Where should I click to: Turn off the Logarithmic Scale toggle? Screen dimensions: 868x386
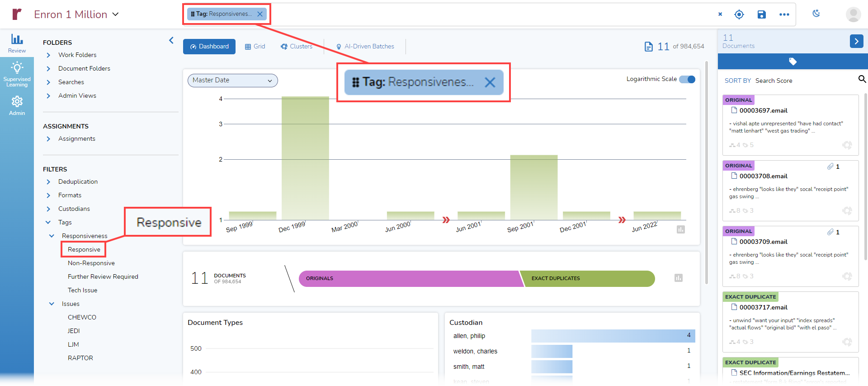tap(688, 79)
